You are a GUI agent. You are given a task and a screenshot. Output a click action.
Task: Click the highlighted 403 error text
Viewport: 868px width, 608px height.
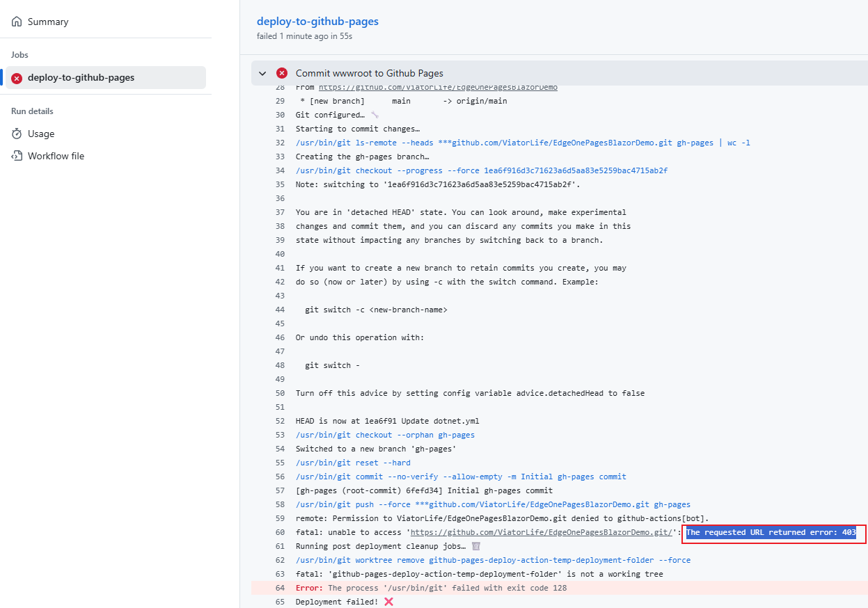pyautogui.click(x=771, y=532)
